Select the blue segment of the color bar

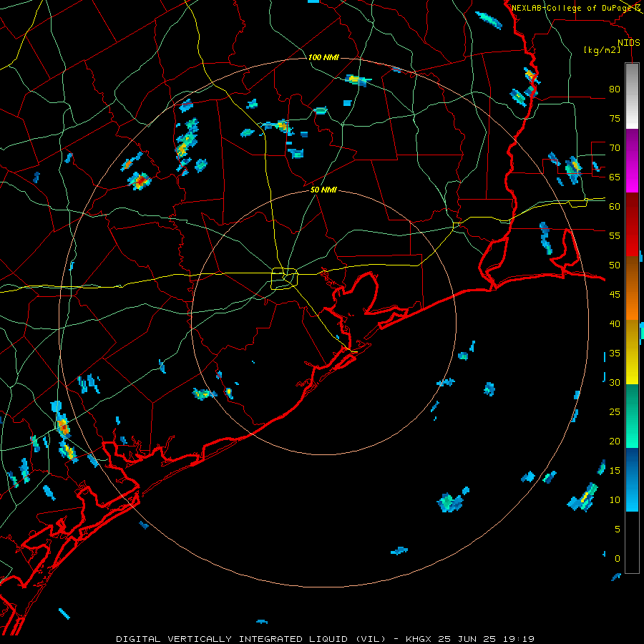tap(632, 479)
